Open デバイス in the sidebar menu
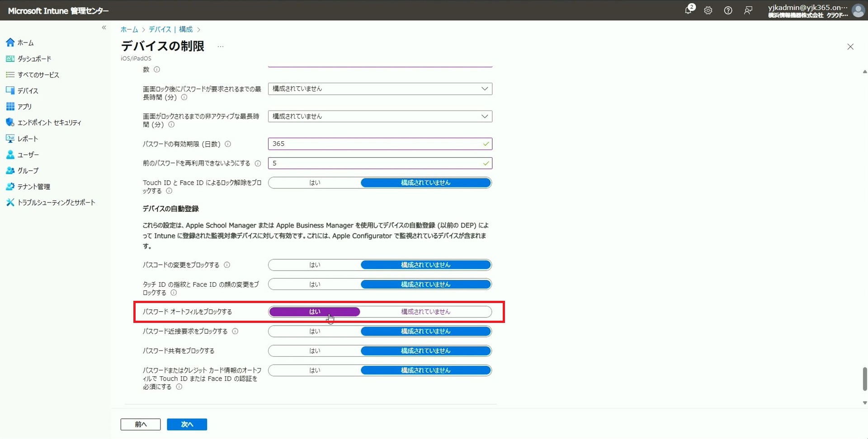 coord(28,91)
